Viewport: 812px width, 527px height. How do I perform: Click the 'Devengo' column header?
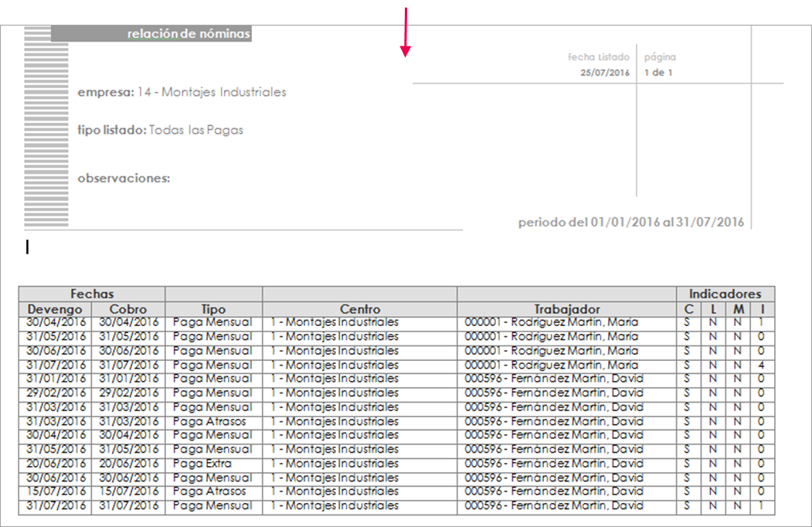[x=55, y=309]
